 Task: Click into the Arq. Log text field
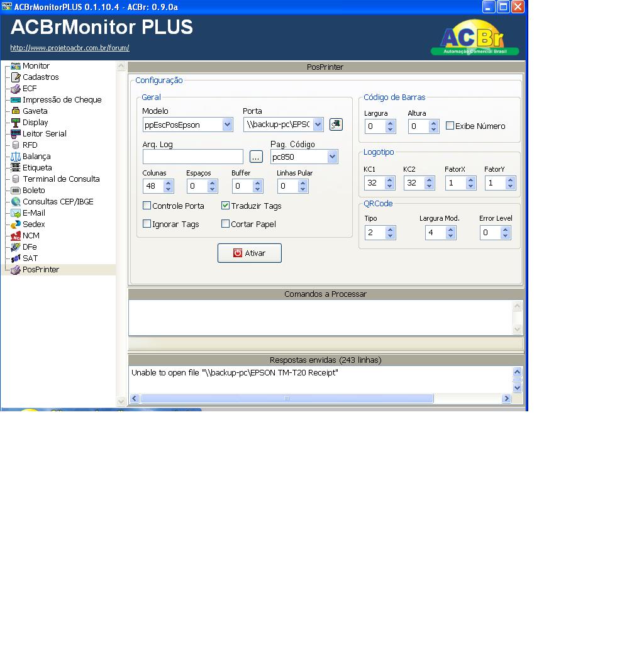(x=193, y=157)
